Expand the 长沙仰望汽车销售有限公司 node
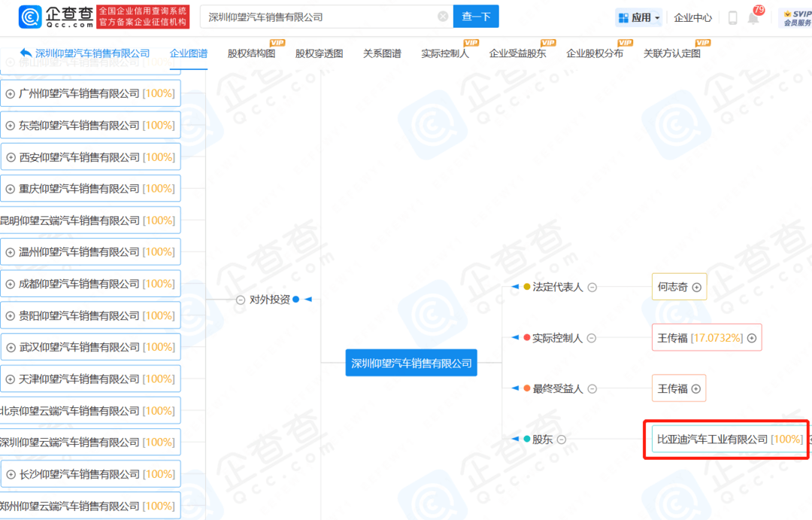The height and width of the screenshot is (520, 812). [x=11, y=474]
